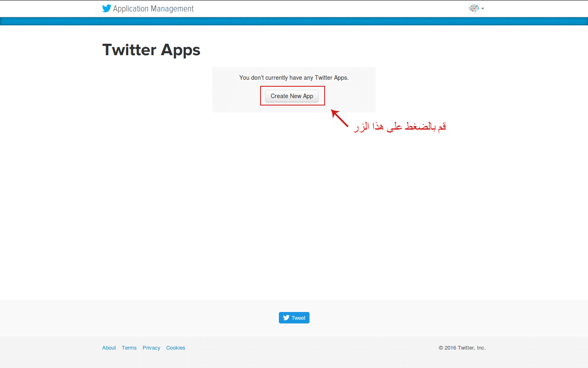Expand the account dropdown caret
This screenshot has width=588, height=368.
pos(483,9)
